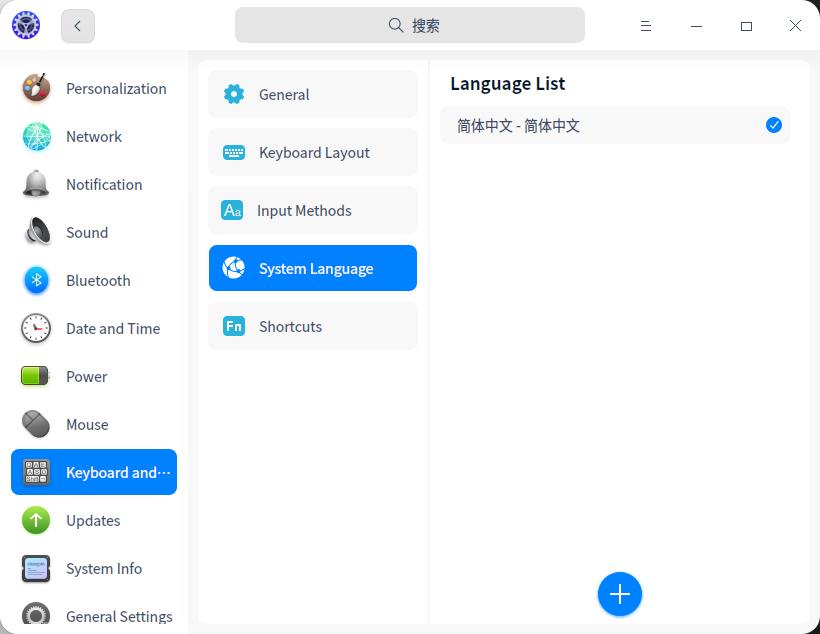
Task: Open Notification settings
Action: [103, 184]
